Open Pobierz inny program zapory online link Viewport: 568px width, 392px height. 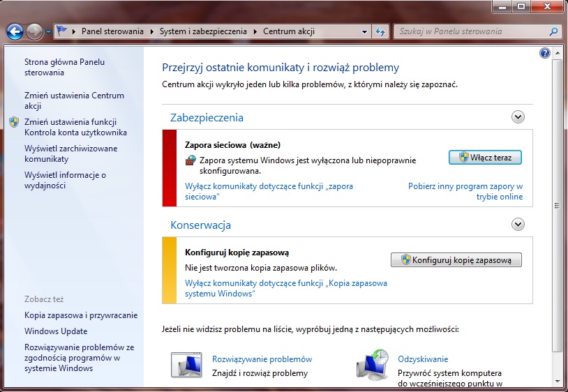pos(465,191)
